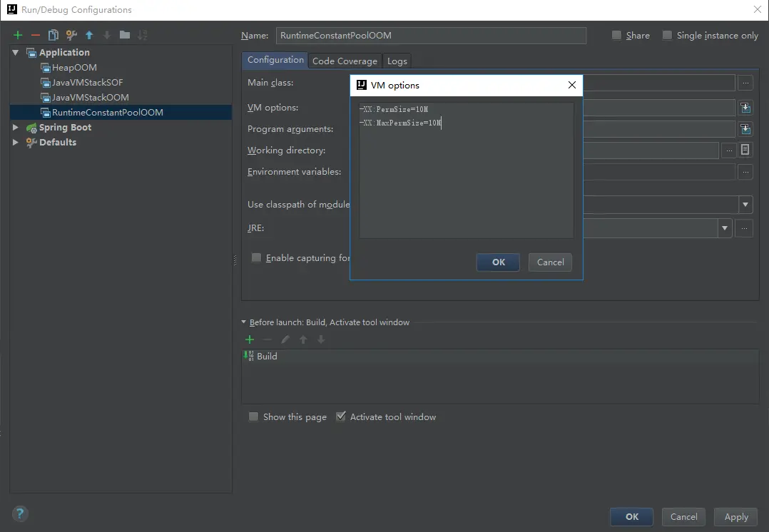Screen dimensions: 769x532
Task: Select RuntimeConstantPoolOOM configuration
Action: click(121, 112)
